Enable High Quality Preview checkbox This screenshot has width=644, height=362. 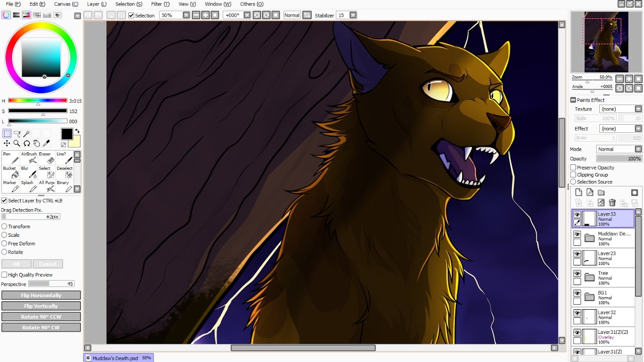[4, 275]
